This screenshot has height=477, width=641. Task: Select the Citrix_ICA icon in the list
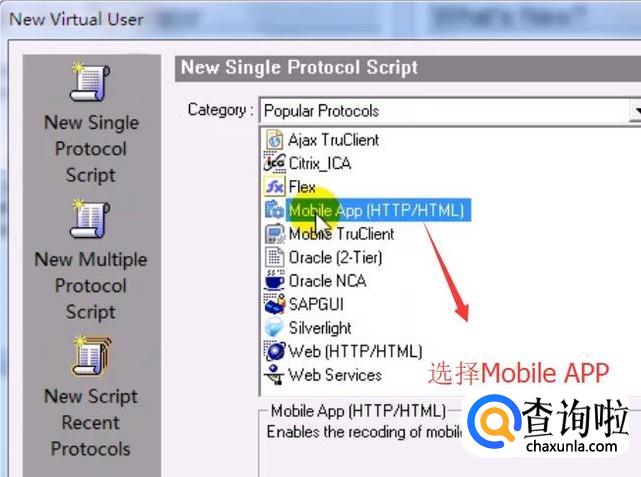[x=274, y=163]
